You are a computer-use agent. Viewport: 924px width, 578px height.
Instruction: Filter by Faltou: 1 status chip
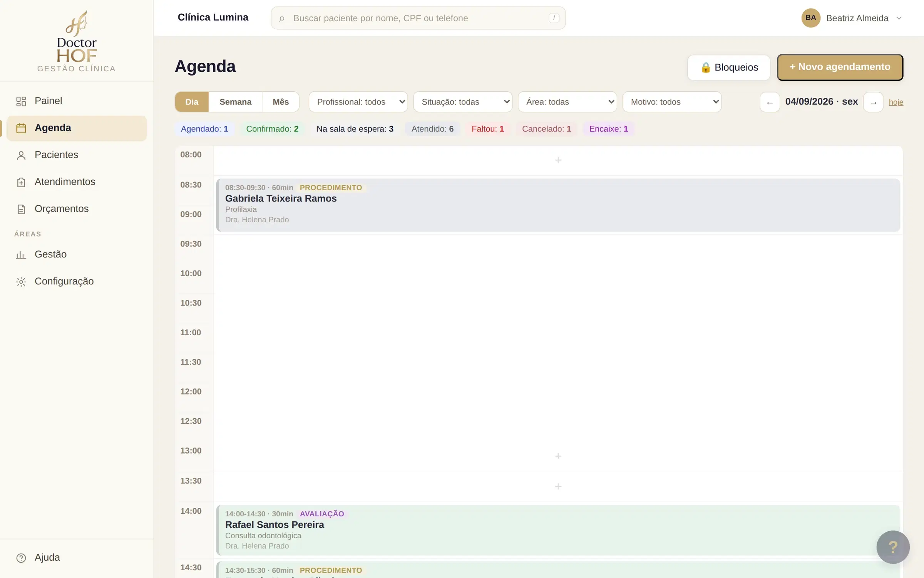tap(487, 129)
